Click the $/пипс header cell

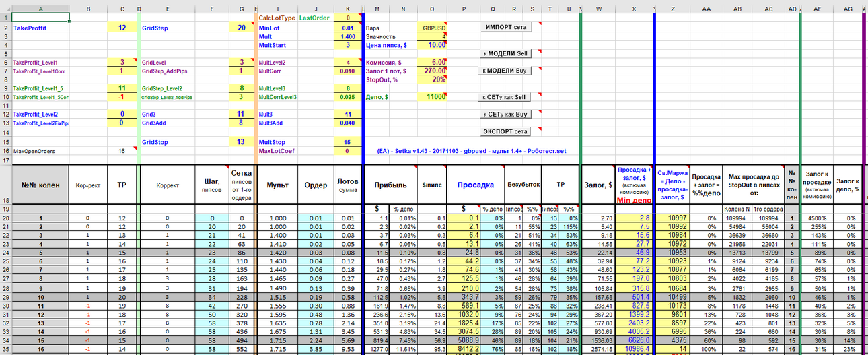coord(431,184)
